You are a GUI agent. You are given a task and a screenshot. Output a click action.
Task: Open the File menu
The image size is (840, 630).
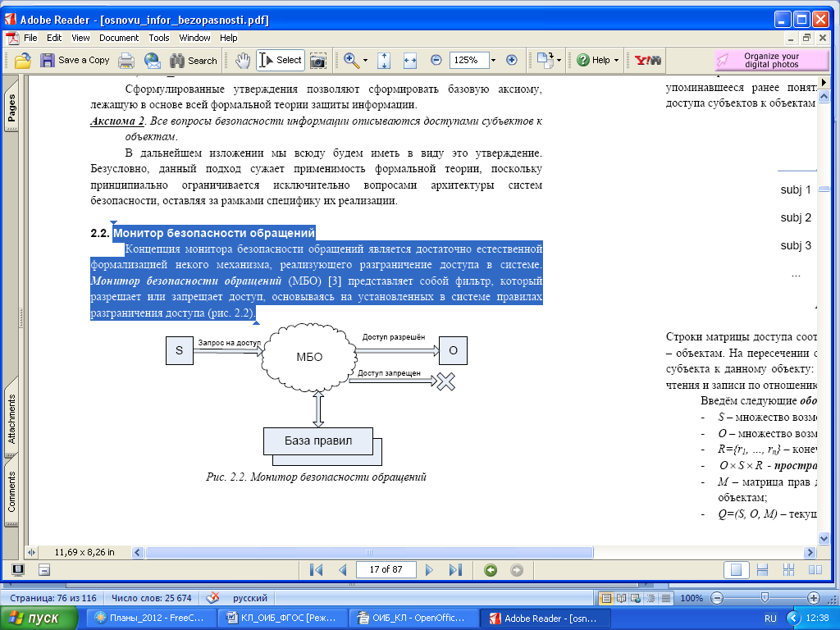(30, 38)
